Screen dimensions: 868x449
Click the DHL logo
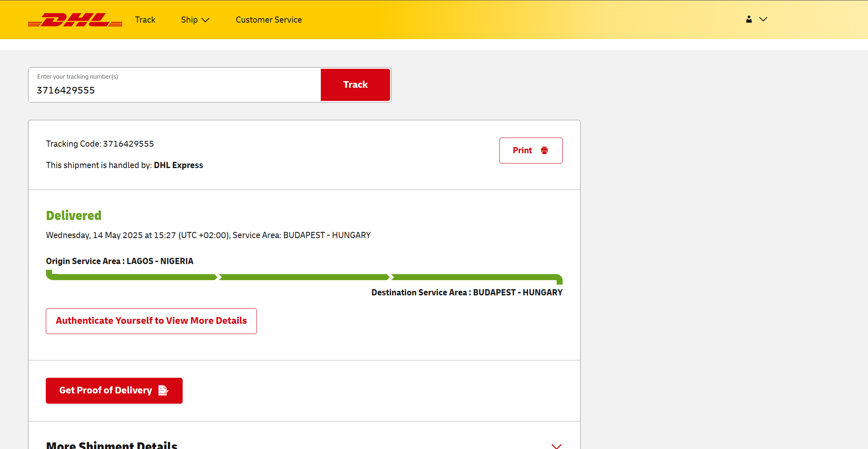click(75, 20)
